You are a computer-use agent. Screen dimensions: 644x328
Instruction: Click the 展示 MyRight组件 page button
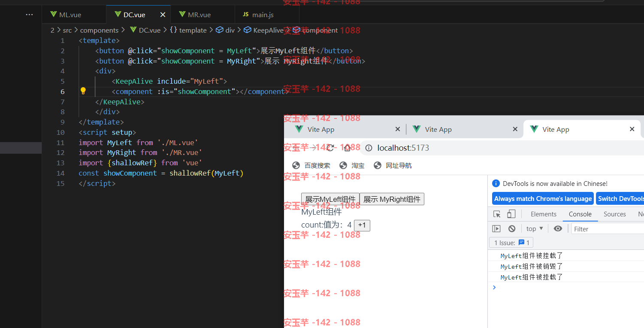392,199
